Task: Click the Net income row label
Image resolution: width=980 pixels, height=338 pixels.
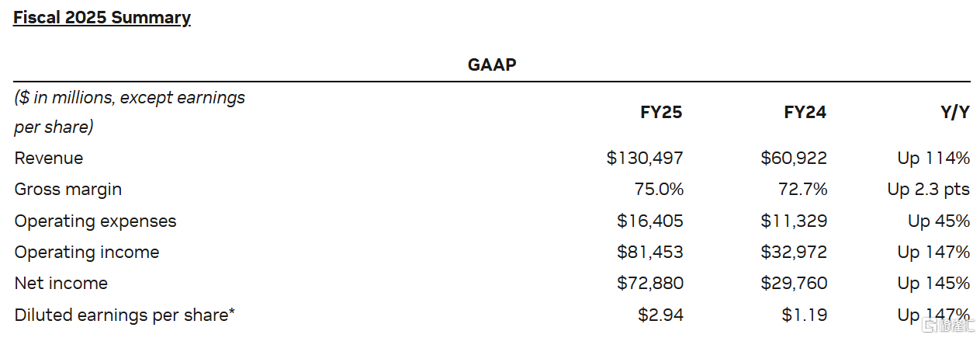Action: point(61,284)
